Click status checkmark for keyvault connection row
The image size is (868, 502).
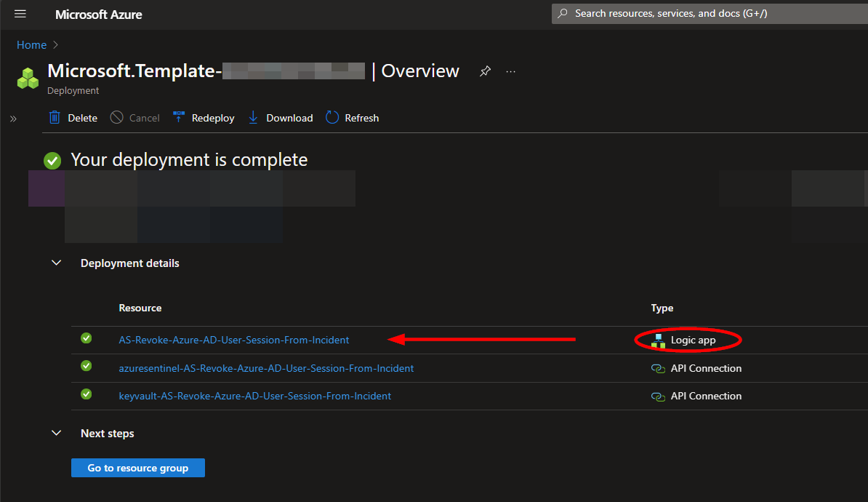(87, 394)
